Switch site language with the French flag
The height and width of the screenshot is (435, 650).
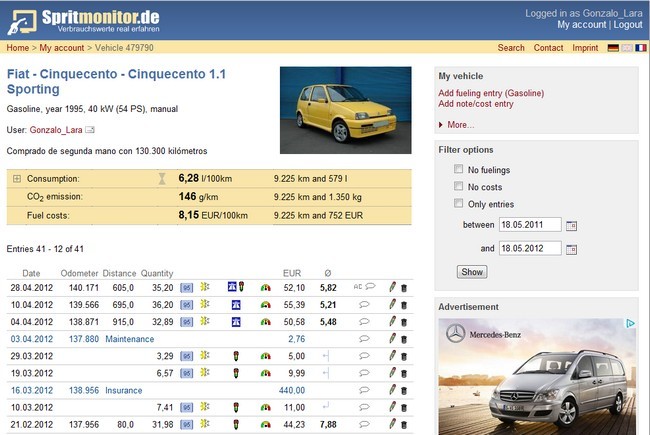click(x=640, y=47)
